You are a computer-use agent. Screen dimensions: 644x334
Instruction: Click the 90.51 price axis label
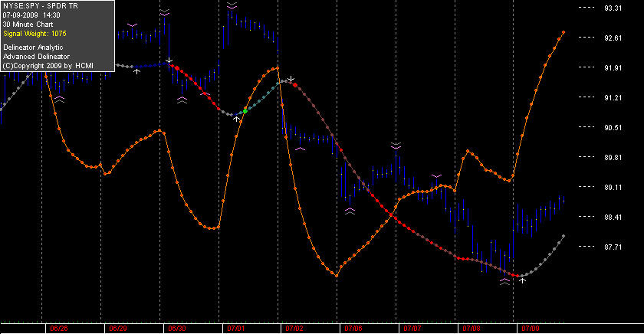pyautogui.click(x=613, y=128)
